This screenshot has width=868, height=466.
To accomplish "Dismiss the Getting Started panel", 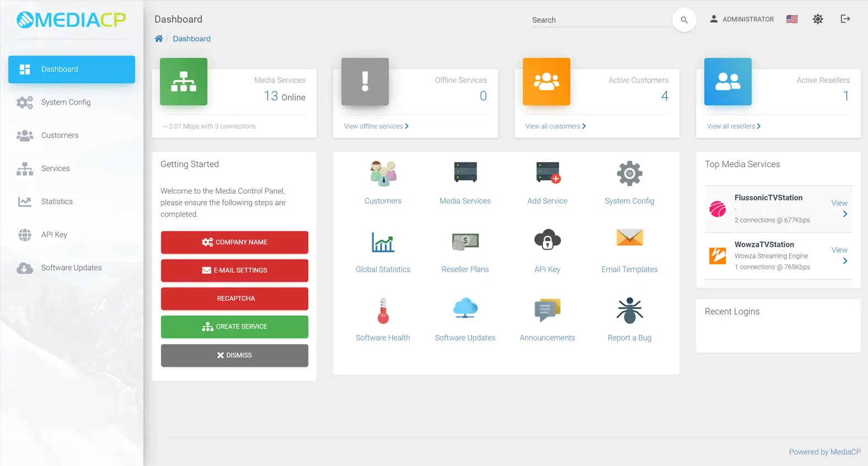I will [234, 355].
